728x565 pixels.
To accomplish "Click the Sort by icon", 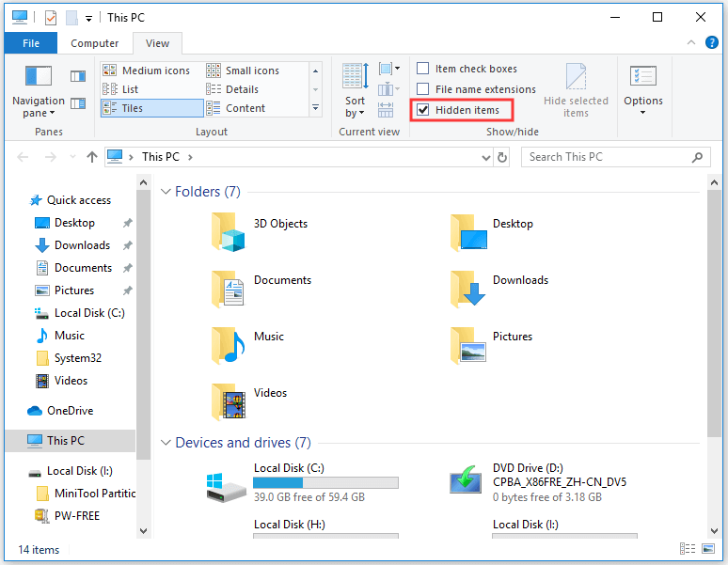I will coord(355,89).
